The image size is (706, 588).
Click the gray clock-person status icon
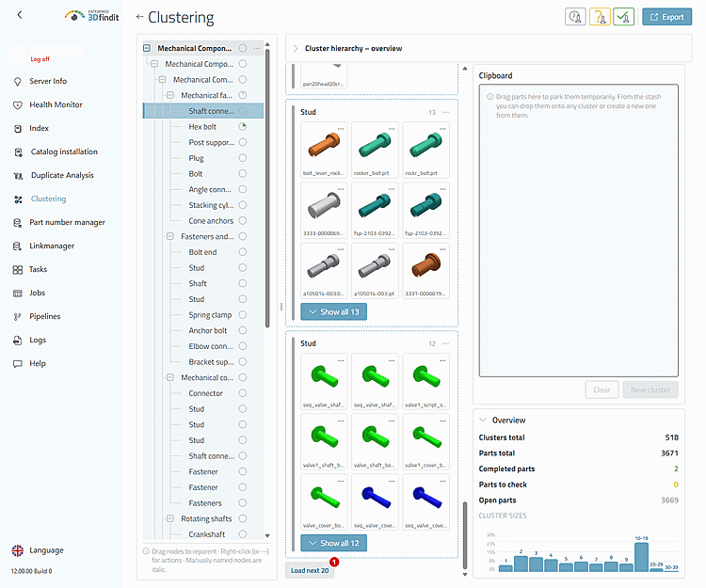point(575,17)
